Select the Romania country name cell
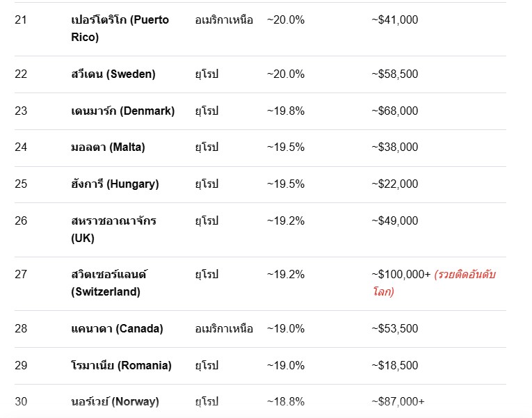Viewport: 532px width, 418px height. tap(121, 365)
